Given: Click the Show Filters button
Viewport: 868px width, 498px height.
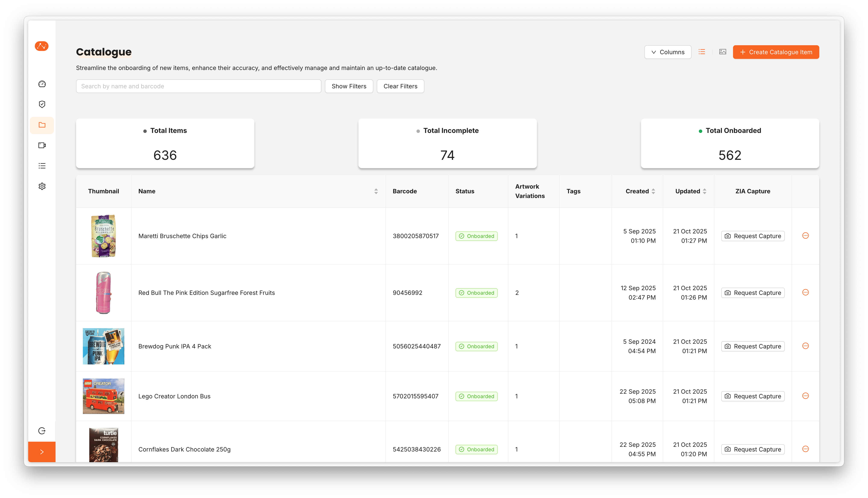Looking at the screenshot, I should tap(348, 87).
